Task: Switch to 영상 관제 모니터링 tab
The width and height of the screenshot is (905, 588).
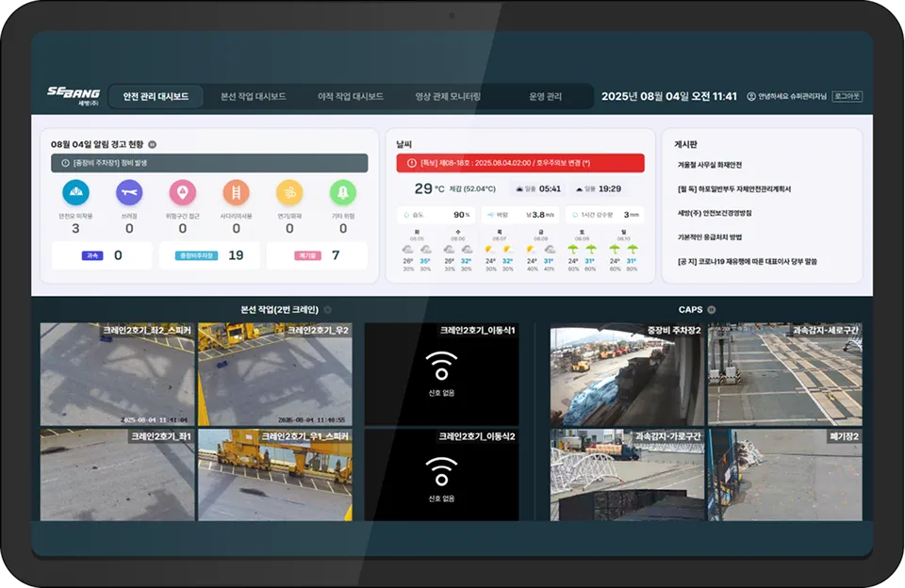Action: [x=448, y=96]
